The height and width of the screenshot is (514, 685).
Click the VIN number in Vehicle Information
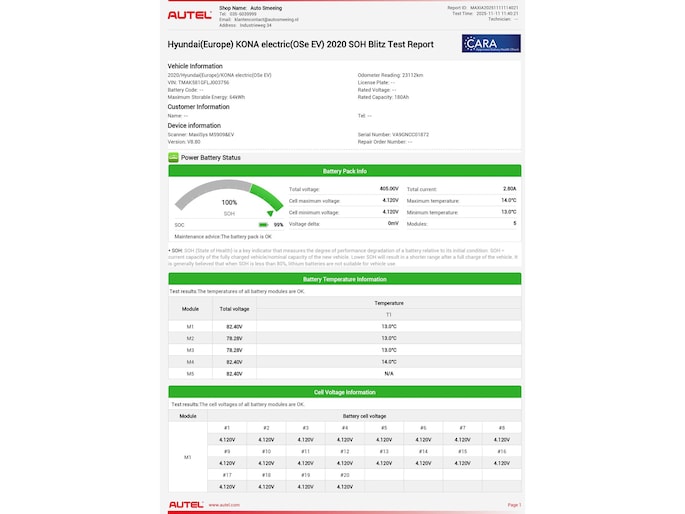click(218, 82)
